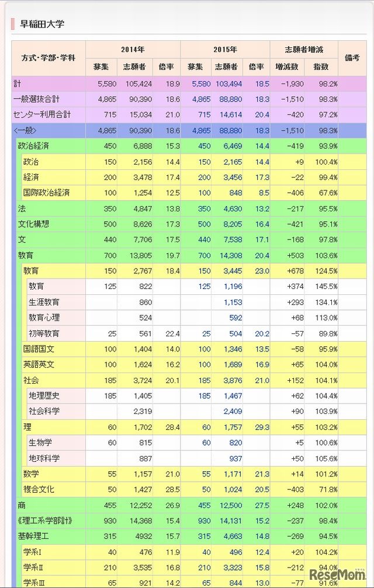Click the -212 change value
Image resolution: width=374 pixels, height=588 pixels.
tap(295, 568)
